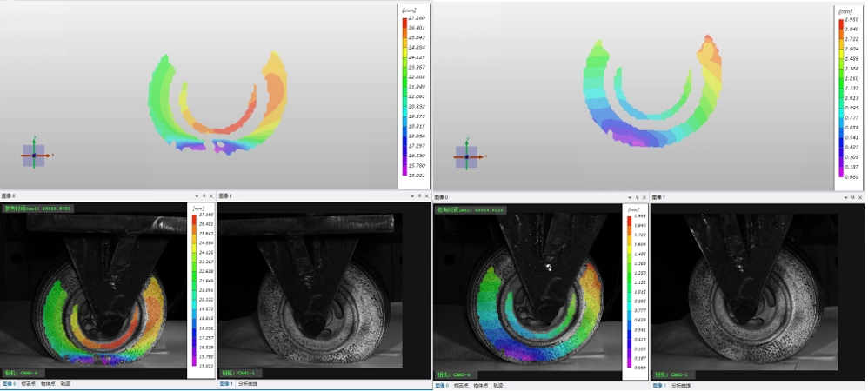Click the XYZ axis gizmo in left 3D view

(33, 155)
